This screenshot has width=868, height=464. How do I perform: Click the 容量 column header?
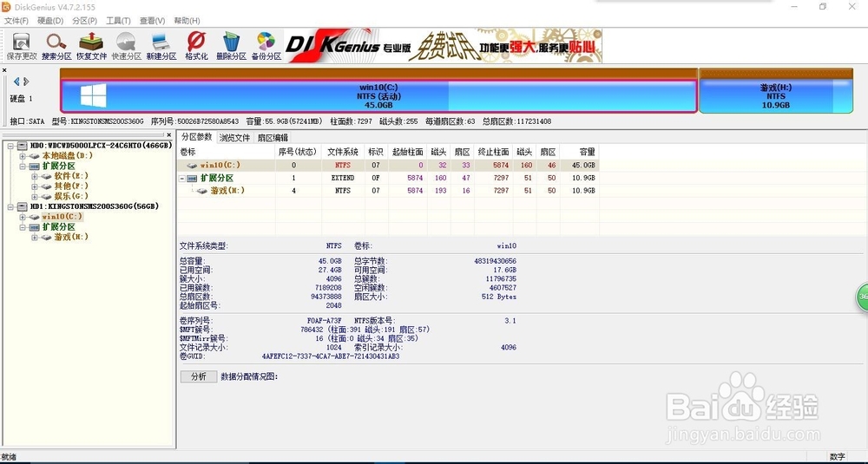(580, 152)
